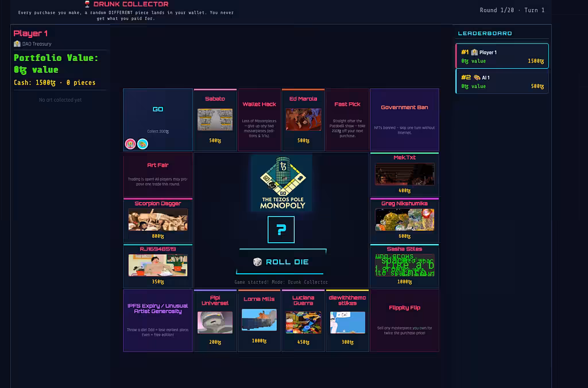Image resolution: width=588 pixels, height=388 pixels.
Task: Click the DAO Treasury label
Action: coord(37,44)
